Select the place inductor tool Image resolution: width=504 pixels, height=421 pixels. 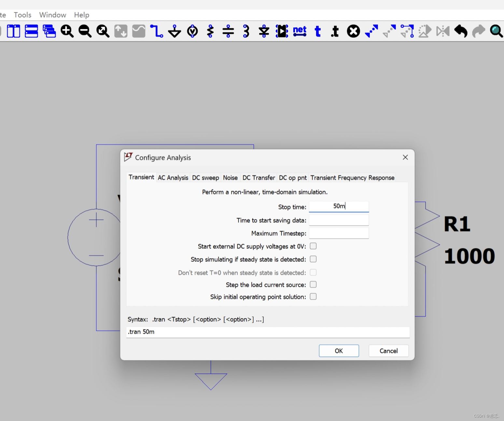[x=246, y=31]
